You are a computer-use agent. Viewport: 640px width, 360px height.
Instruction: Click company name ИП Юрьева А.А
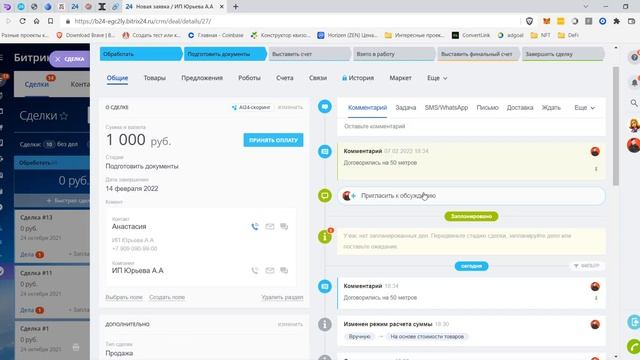[138, 271]
